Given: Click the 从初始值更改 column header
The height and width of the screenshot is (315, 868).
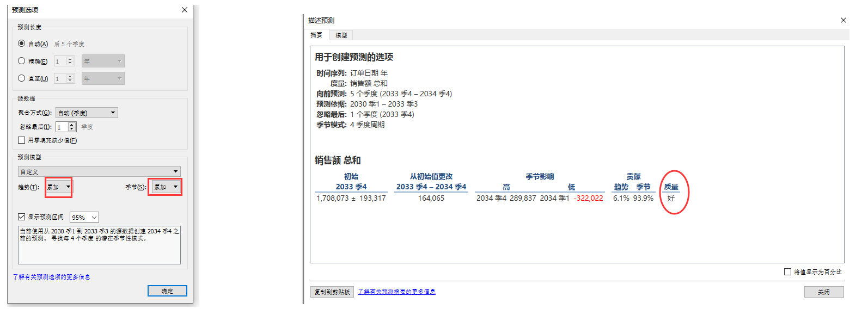Looking at the screenshot, I should pos(431,176).
